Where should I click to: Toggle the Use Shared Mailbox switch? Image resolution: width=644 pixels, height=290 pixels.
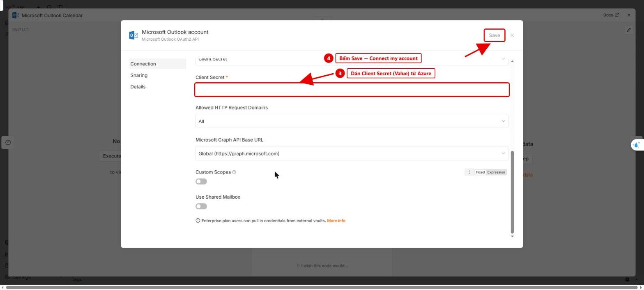[x=201, y=206]
